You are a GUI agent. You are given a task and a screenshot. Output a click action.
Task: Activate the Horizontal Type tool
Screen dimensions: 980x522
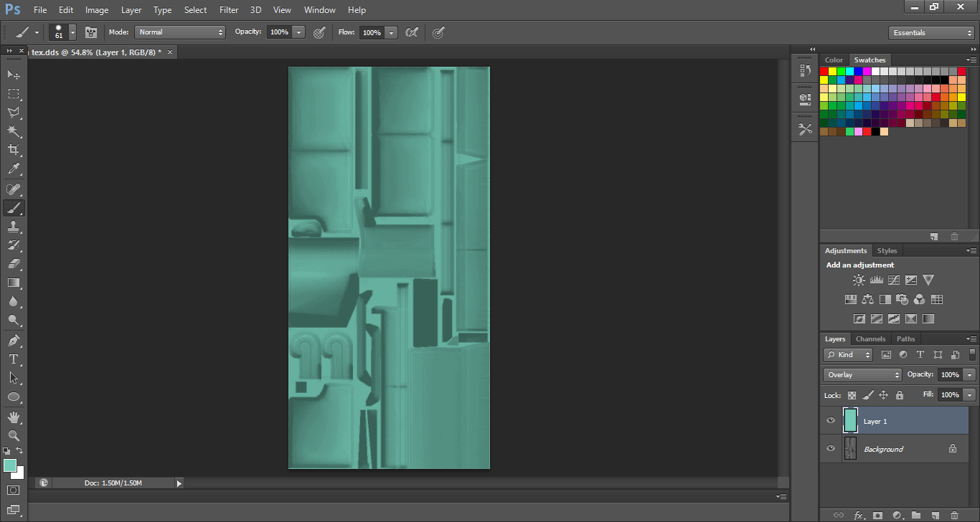pyautogui.click(x=14, y=359)
